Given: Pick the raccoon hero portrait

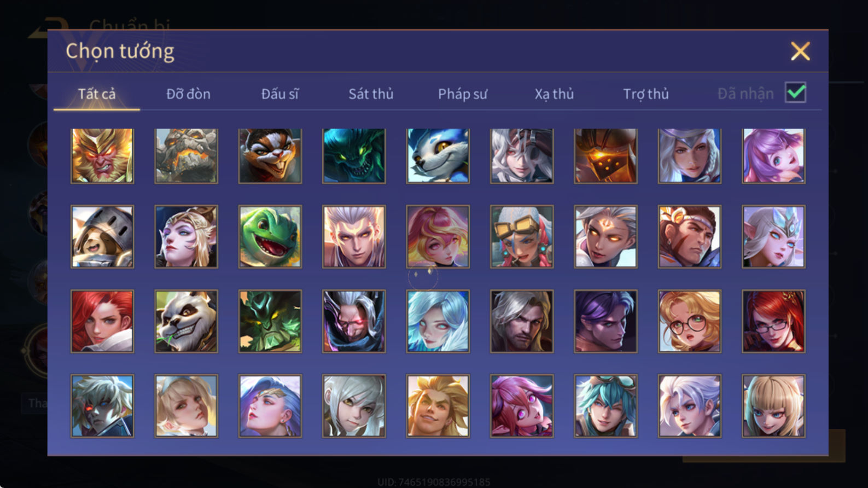Looking at the screenshot, I should pos(270,156).
